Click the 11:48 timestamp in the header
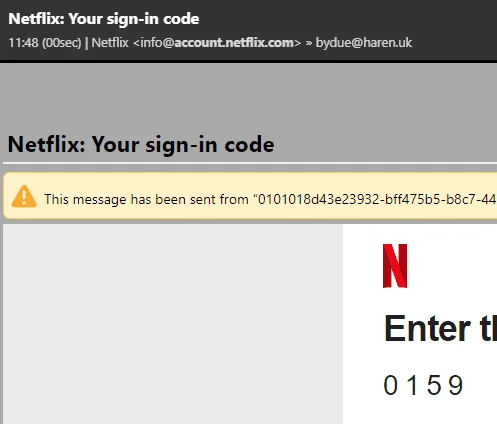The width and height of the screenshot is (497, 424). coord(23,43)
